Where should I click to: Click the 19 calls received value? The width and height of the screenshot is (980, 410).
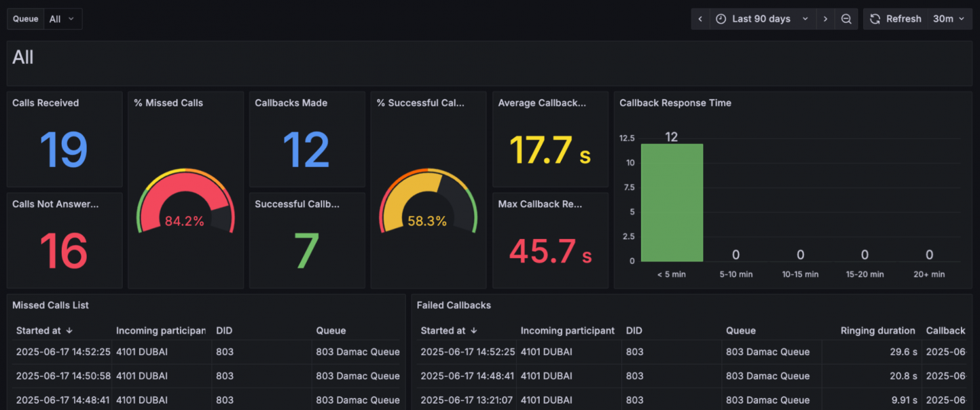click(64, 150)
